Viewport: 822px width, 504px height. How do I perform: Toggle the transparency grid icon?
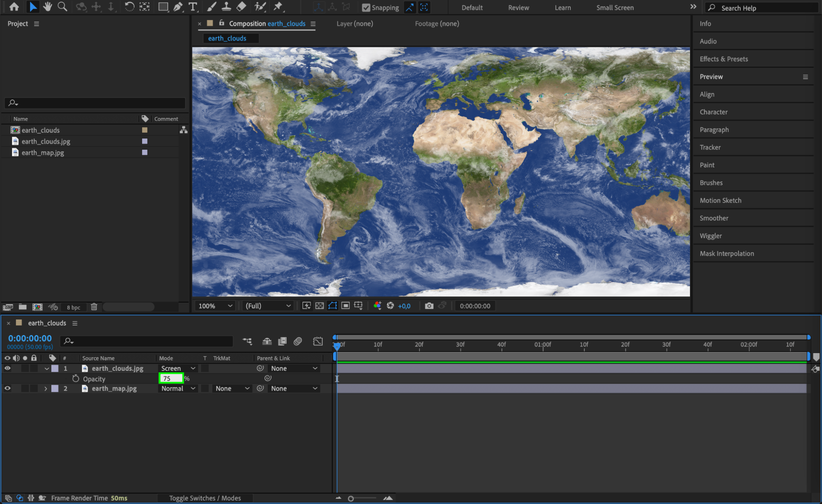click(x=320, y=306)
